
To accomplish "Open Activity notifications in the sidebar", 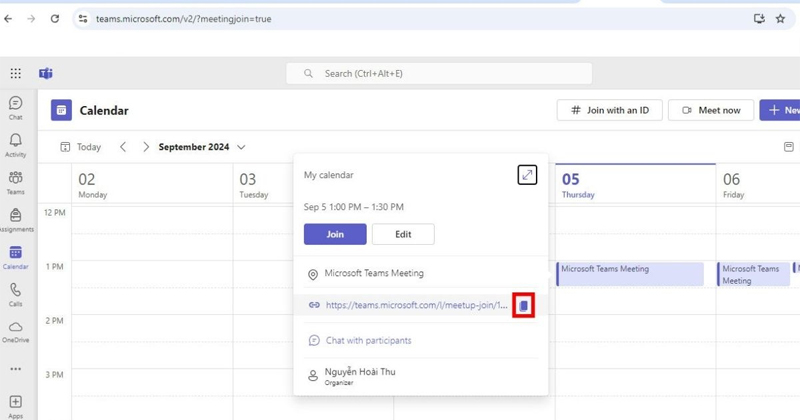I will 15,145.
